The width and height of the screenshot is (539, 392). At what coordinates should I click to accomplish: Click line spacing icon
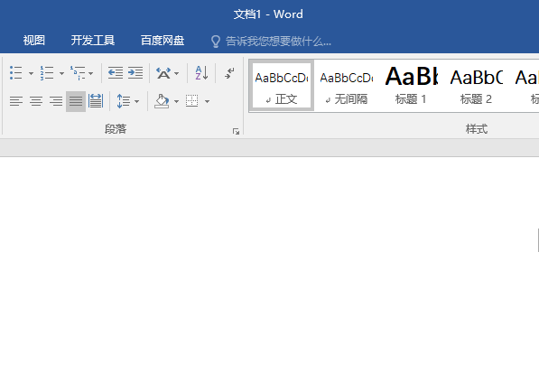coord(123,101)
